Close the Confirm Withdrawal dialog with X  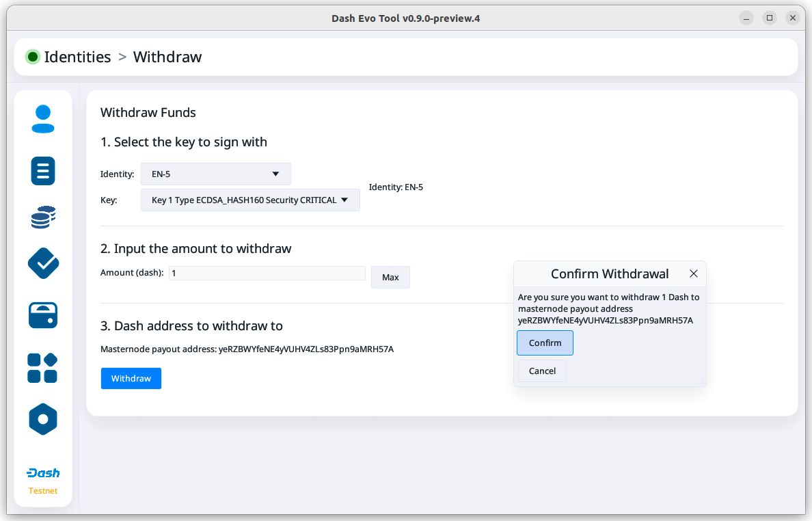tap(694, 274)
